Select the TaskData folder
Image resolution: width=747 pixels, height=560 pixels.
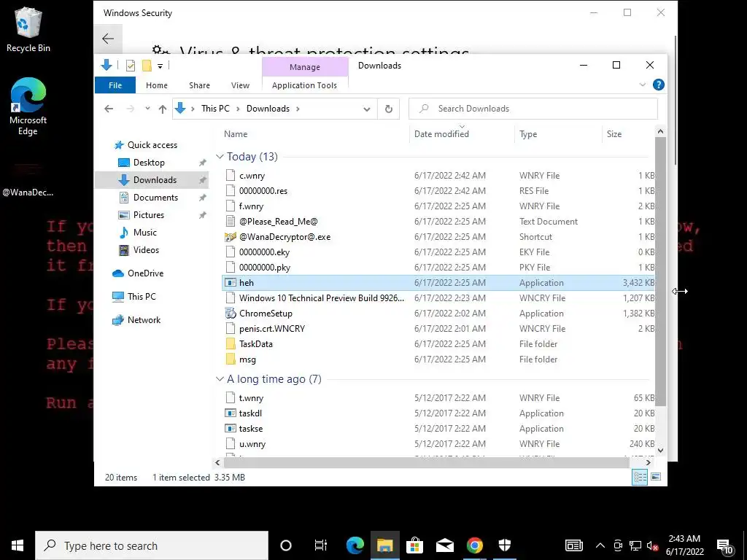438,344
